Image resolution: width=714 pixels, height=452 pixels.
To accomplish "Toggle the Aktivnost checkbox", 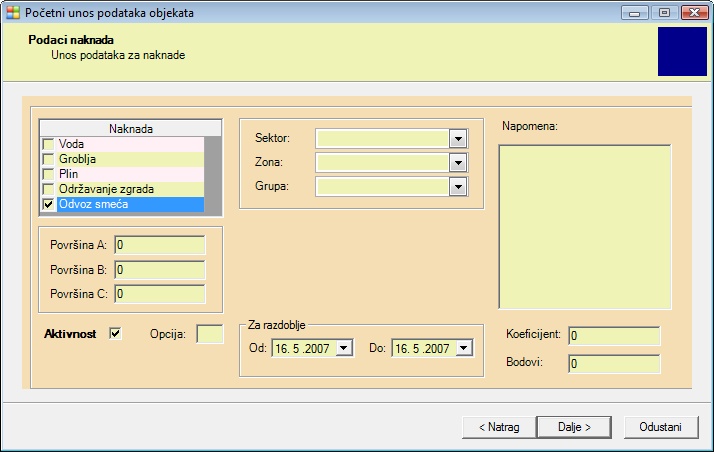I will point(115,334).
